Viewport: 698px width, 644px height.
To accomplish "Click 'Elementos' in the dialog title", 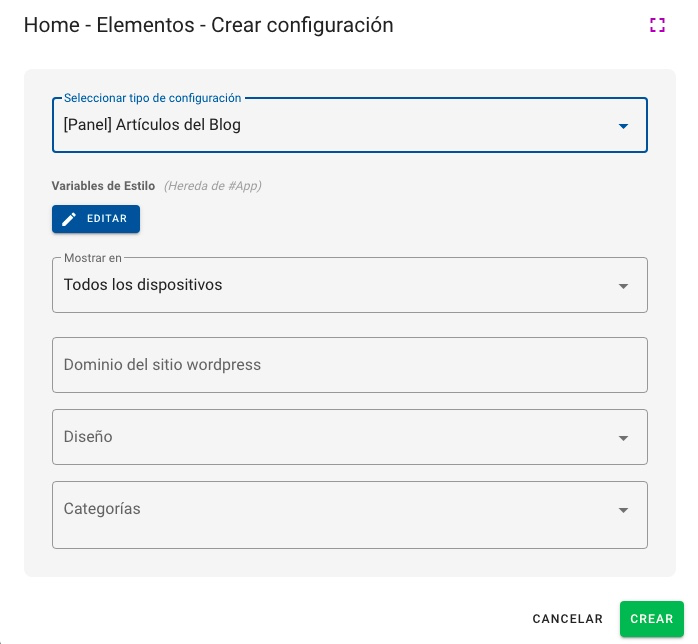I will (146, 25).
